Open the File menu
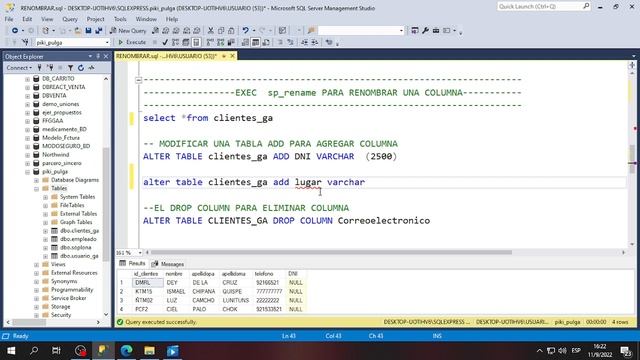 [9, 19]
